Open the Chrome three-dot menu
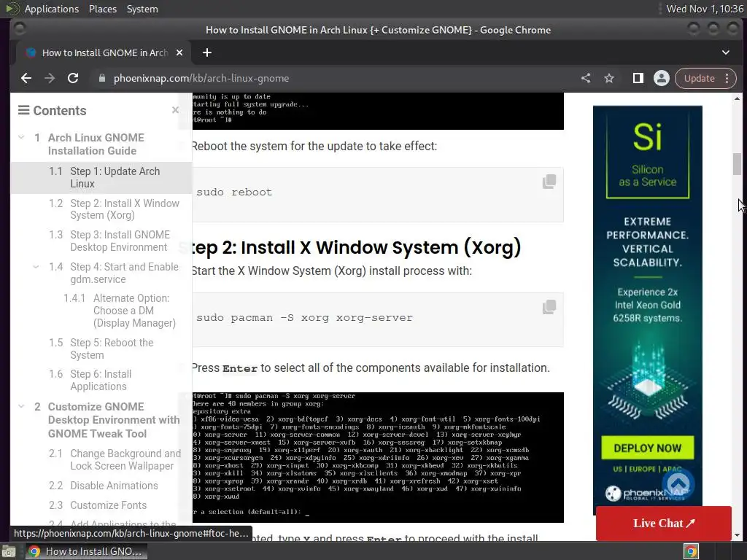The image size is (747, 560). pyautogui.click(x=727, y=78)
